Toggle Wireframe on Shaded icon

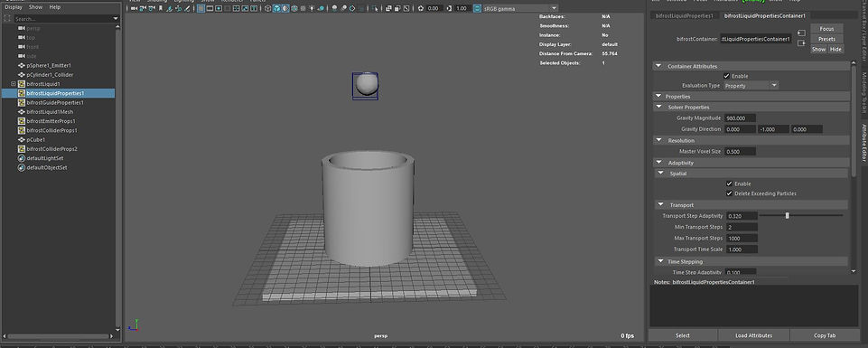point(294,8)
